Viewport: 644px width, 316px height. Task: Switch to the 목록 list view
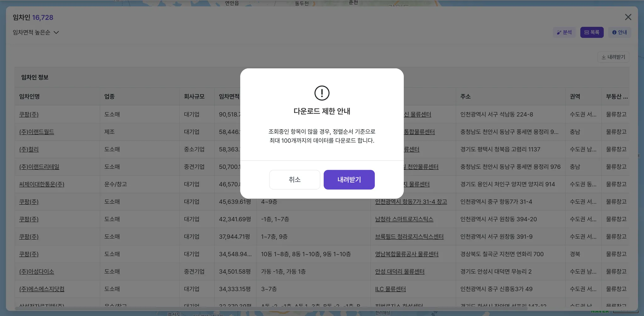coord(592,32)
